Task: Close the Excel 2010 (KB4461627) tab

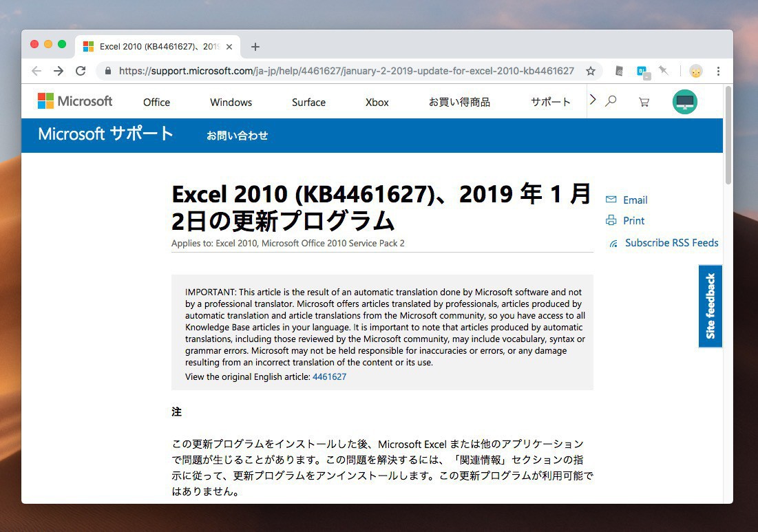Action: point(229,47)
